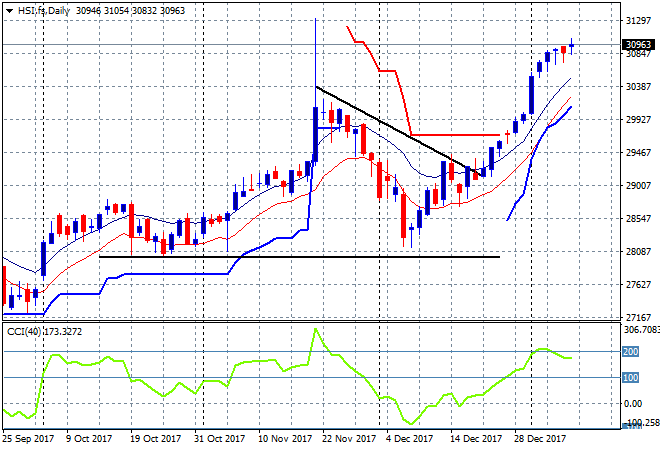Click the 29467 price axis label
This screenshot has height=450, width=660.
coord(639,152)
